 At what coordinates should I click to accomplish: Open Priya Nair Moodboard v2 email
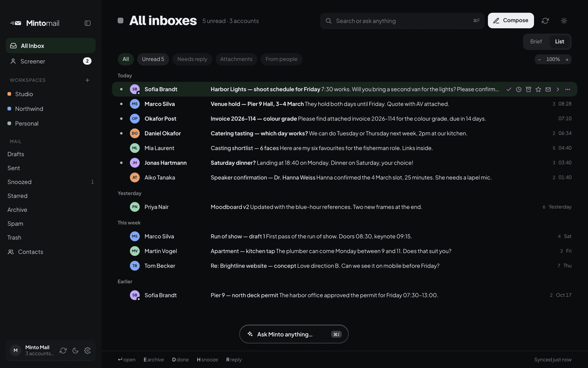[x=344, y=207]
